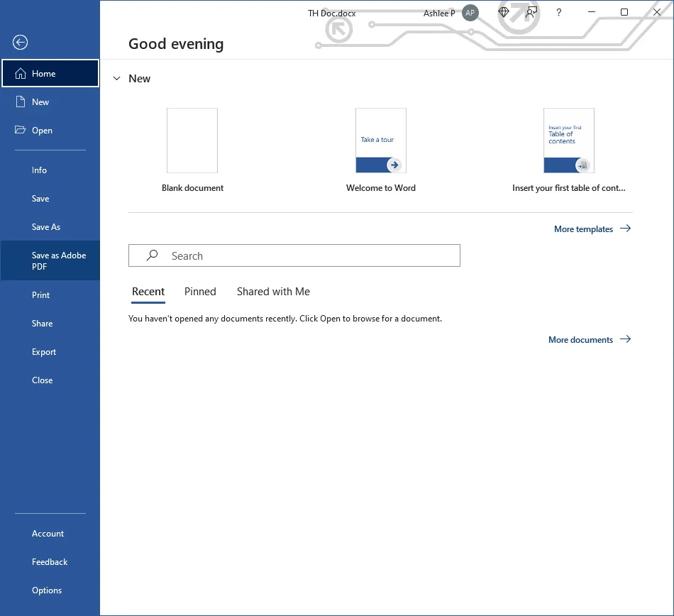This screenshot has width=674, height=616.
Task: Click the Welcome to Word label
Action: pyautogui.click(x=381, y=188)
